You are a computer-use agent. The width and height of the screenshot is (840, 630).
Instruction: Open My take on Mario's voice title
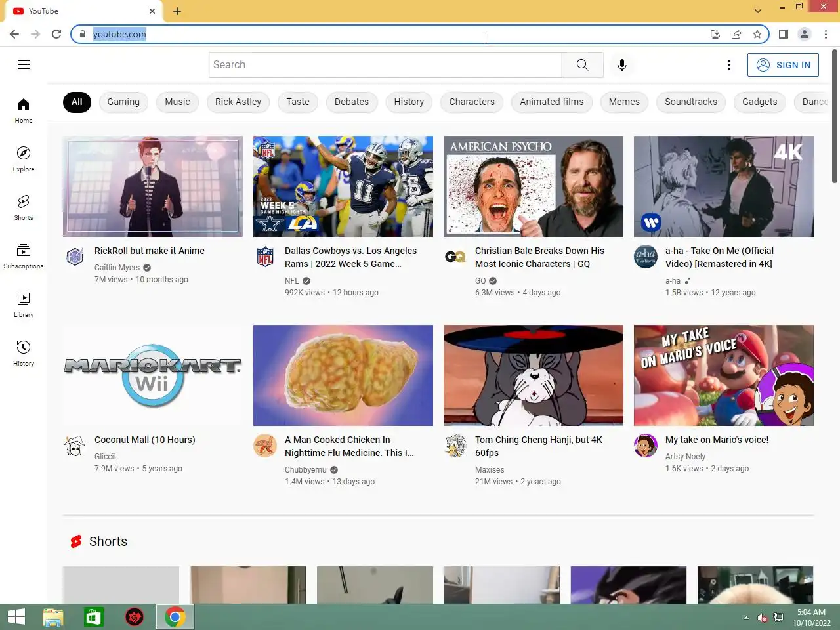pos(717,440)
